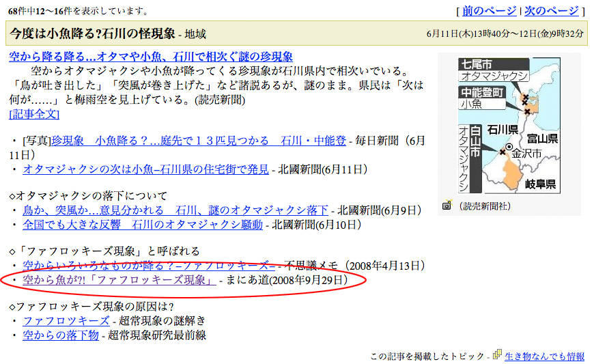Open headline 空から降る降る…オタマや小魚 article
The height and width of the screenshot is (364, 594).
[x=151, y=57]
